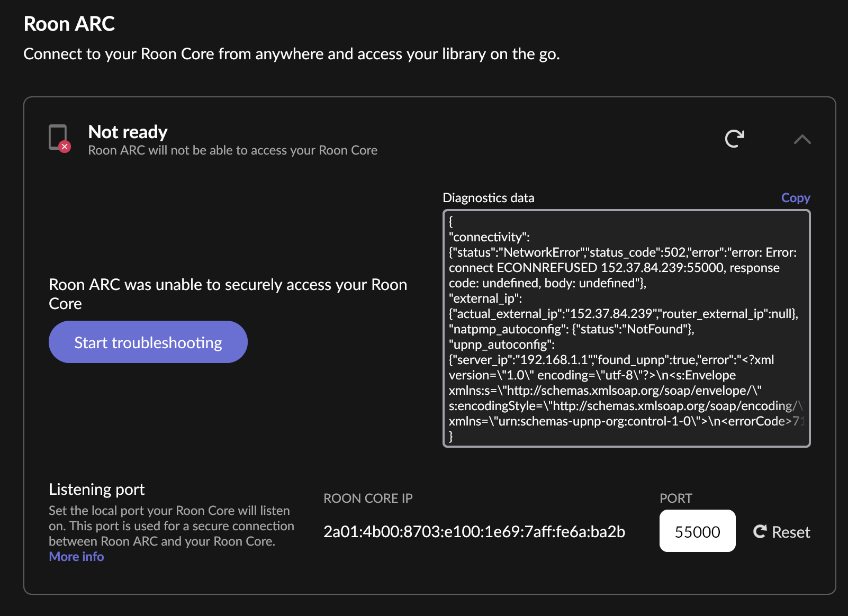Click the natpmp_autoconfig NotFound line

click(572, 329)
